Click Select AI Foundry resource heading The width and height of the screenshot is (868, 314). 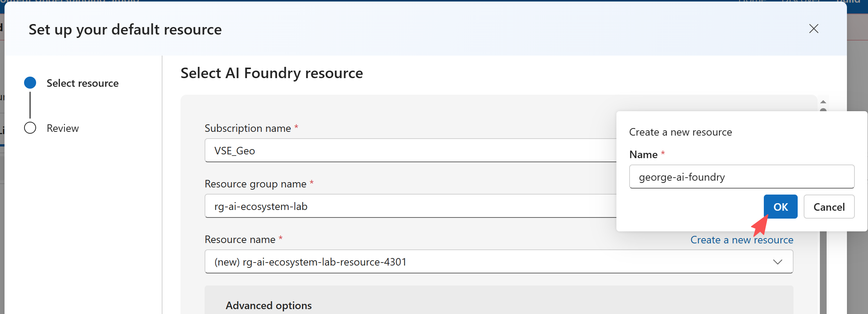[x=272, y=73]
